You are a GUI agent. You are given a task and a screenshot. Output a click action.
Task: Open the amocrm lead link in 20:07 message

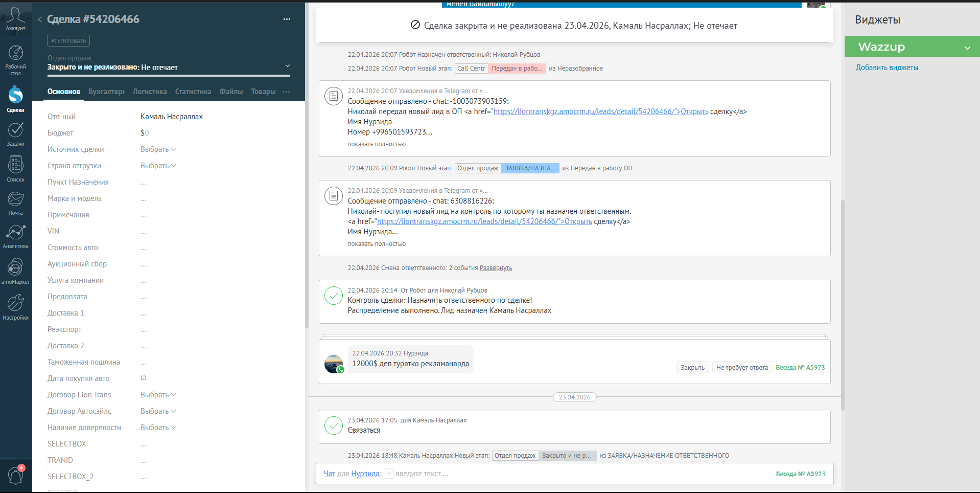tap(601, 111)
